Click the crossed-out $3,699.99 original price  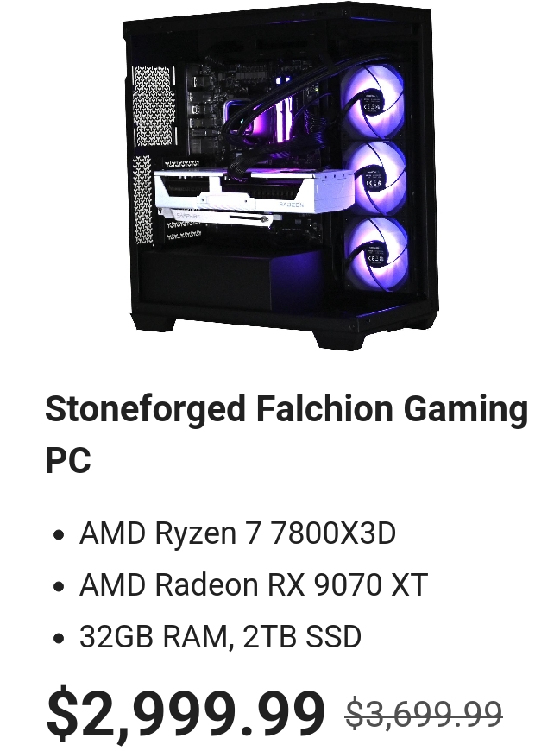tap(424, 714)
